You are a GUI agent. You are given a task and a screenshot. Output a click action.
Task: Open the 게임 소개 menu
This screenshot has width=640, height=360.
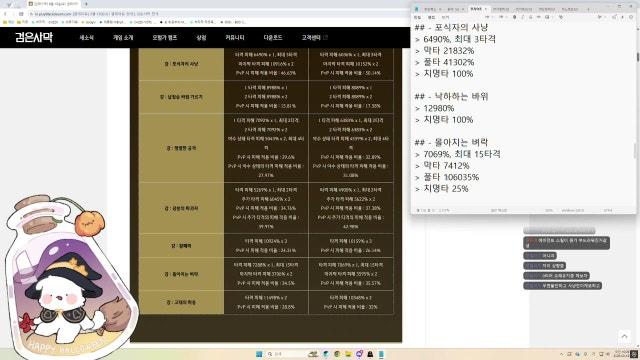123,38
